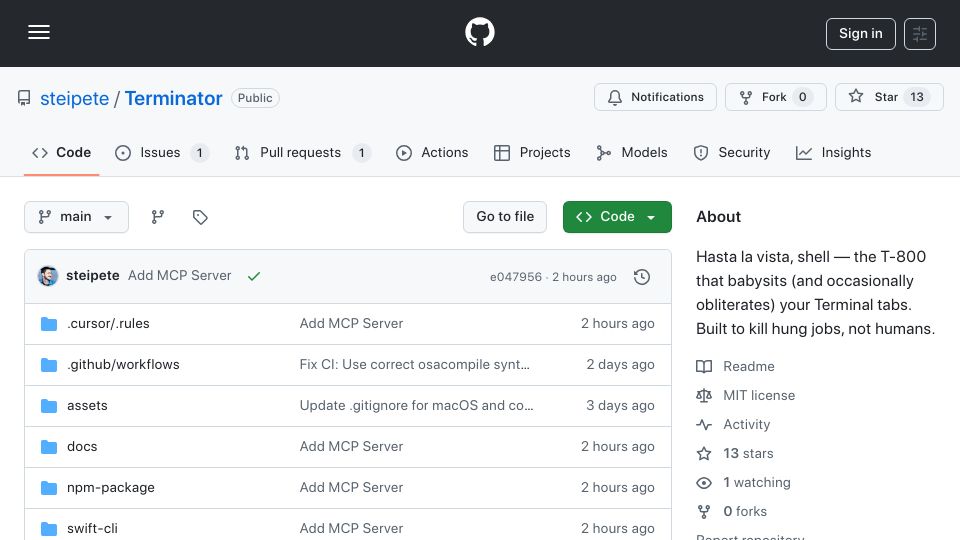This screenshot has width=960, height=540.
Task: Open latest commit message Add MCP Server
Action: pos(179,276)
